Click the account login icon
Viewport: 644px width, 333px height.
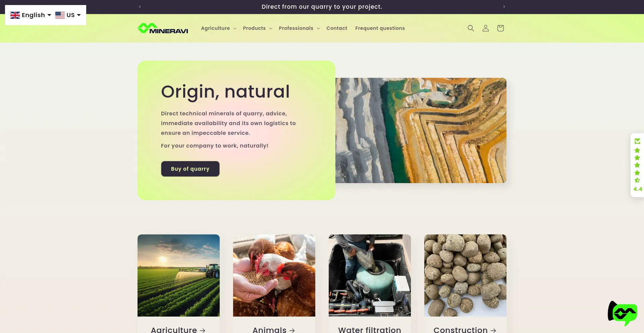485,28
